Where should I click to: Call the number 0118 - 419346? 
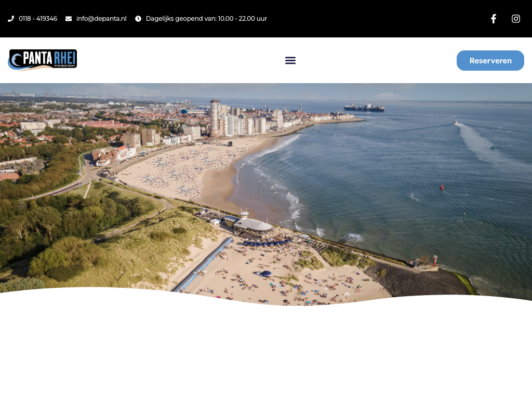point(38,19)
